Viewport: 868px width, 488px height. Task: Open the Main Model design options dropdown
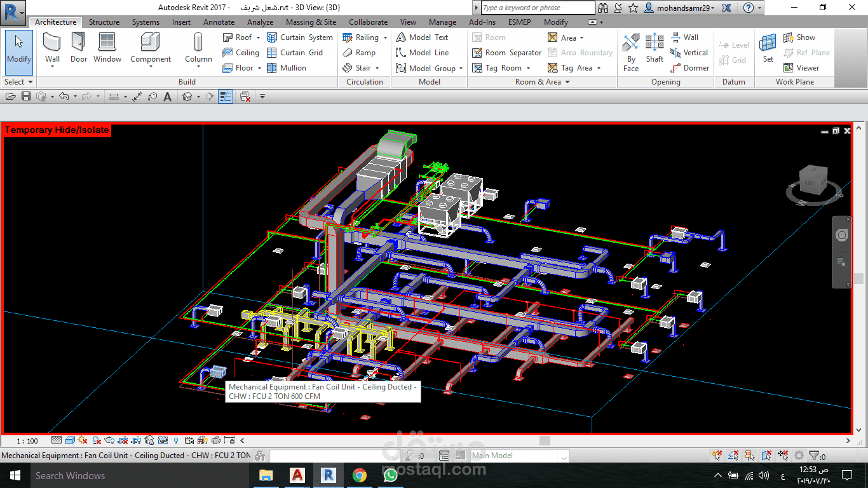[x=564, y=456]
